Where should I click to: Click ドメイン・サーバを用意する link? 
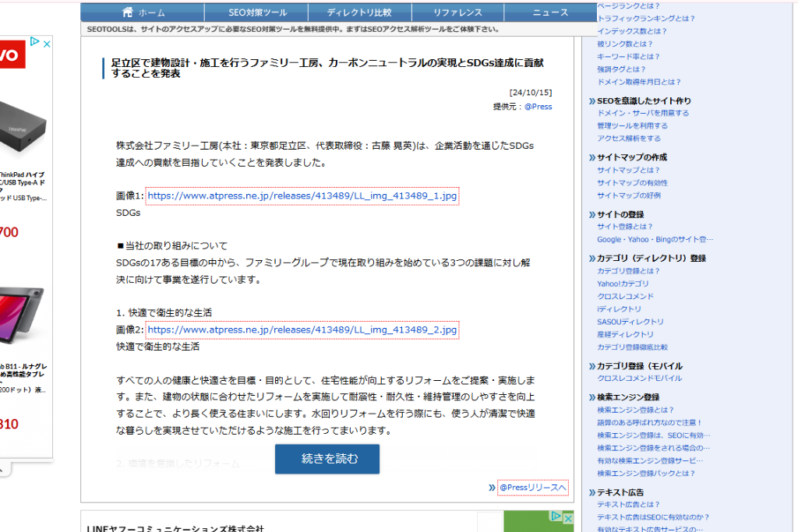click(x=643, y=113)
